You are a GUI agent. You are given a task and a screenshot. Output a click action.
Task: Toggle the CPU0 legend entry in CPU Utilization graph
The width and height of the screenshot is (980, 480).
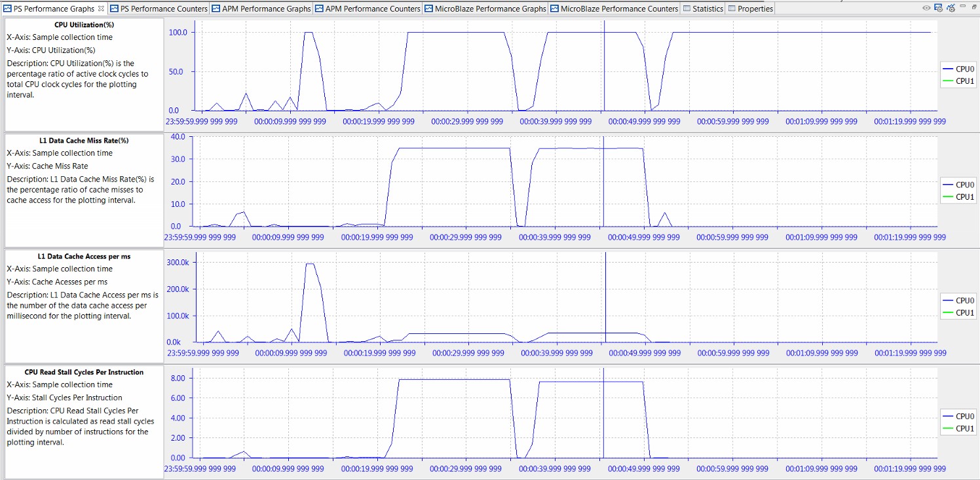(958, 69)
